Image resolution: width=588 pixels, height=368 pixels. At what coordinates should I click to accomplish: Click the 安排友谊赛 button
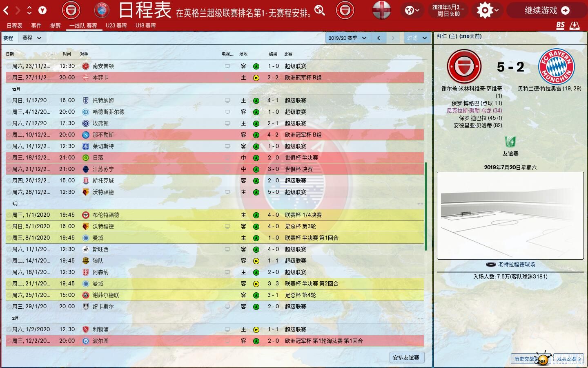[406, 357]
